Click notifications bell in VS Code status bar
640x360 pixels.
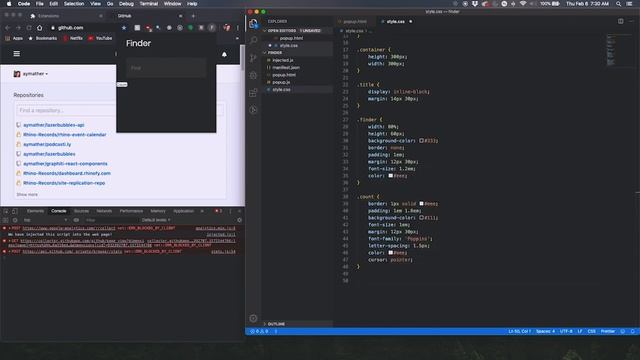[633, 331]
